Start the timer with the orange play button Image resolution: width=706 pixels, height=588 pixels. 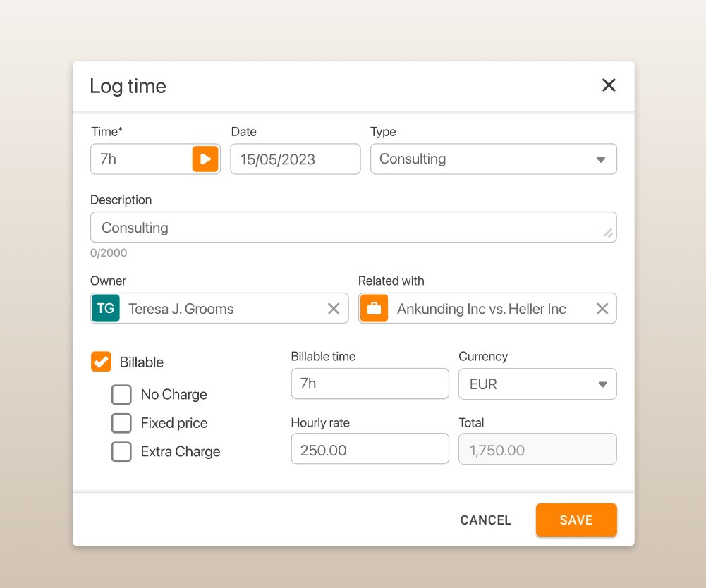tap(205, 159)
